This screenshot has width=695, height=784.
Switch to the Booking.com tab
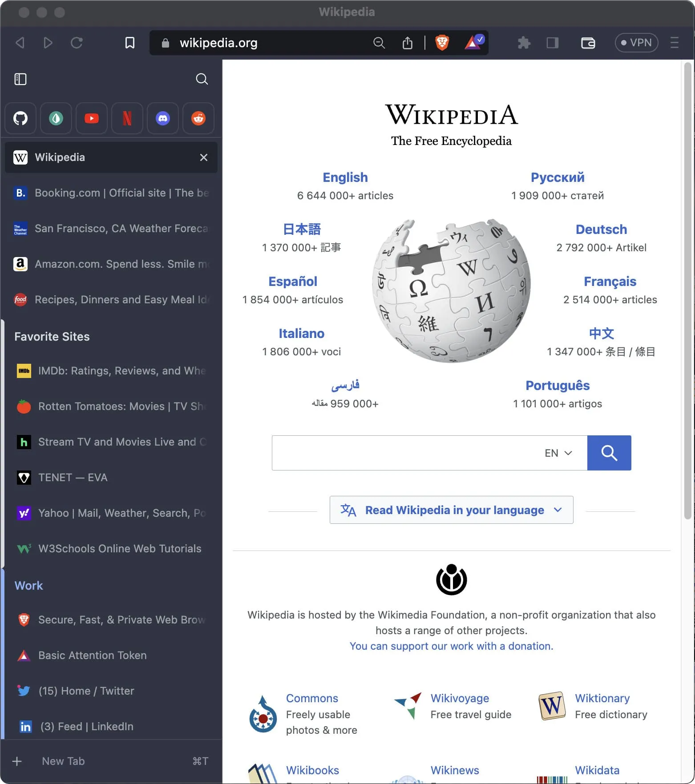111,193
